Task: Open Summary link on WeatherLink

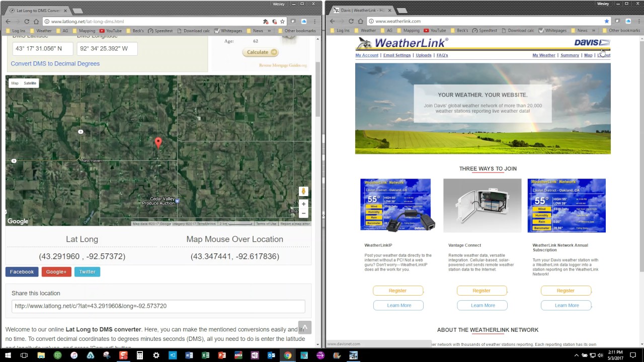Action: tap(570, 55)
